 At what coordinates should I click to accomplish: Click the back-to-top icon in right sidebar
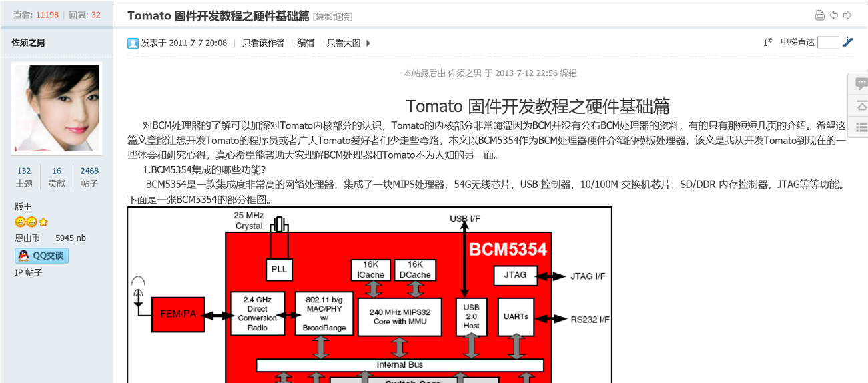click(861, 106)
